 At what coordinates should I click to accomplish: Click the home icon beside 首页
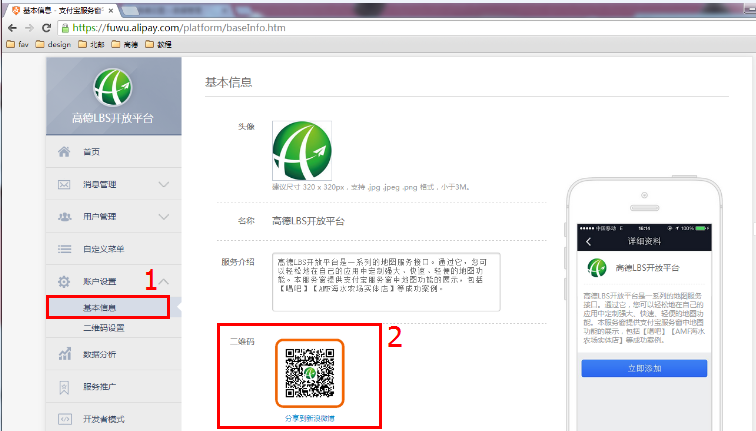64,152
